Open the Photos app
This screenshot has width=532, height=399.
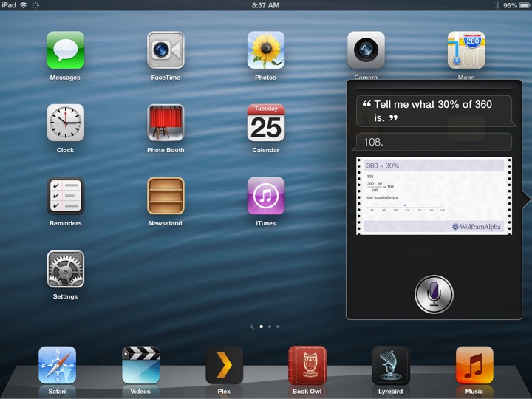point(266,50)
